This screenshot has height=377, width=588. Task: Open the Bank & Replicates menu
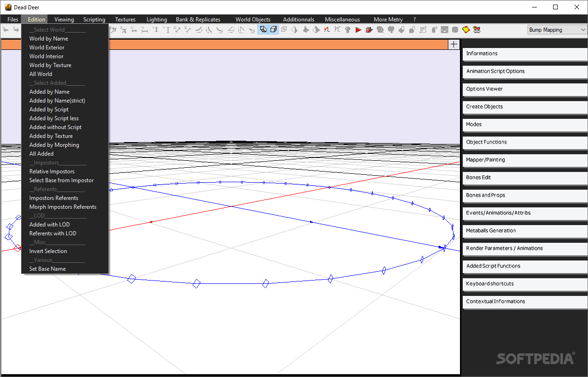[198, 20]
